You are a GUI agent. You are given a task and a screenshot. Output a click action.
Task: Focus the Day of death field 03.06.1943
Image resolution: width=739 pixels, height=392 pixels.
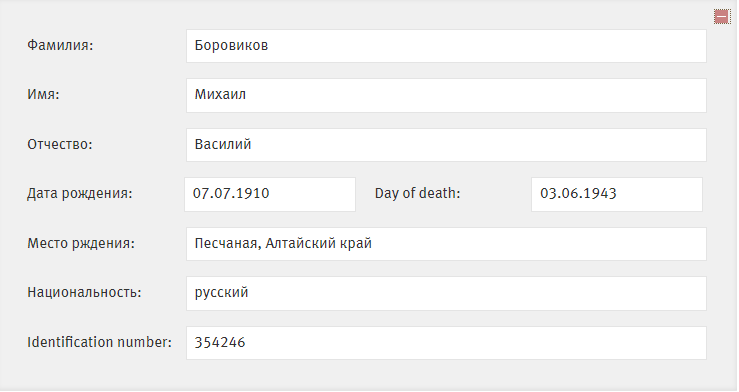[616, 194]
